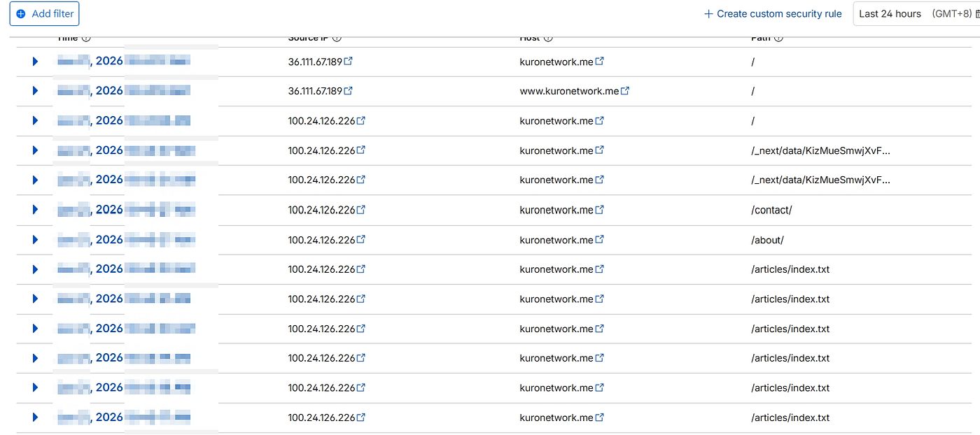The image size is (980, 435).
Task: Click host kuronetwork.me in the first row
Action: [x=556, y=62]
